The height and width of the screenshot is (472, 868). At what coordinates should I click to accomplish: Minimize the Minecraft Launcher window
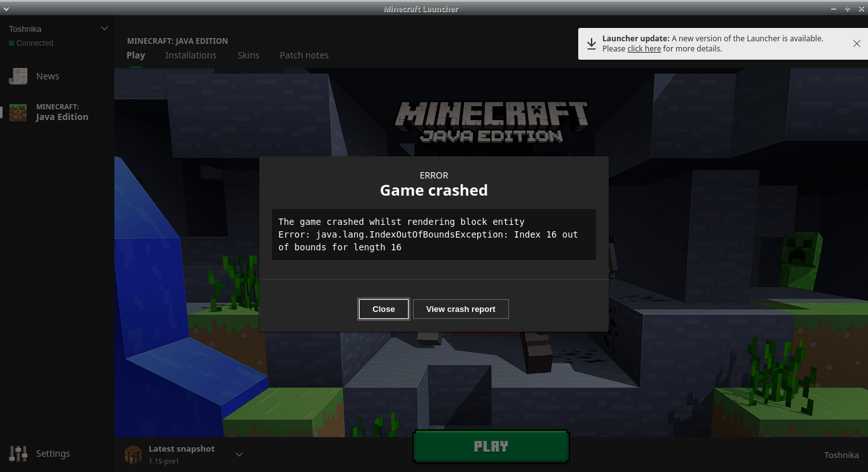click(x=834, y=9)
